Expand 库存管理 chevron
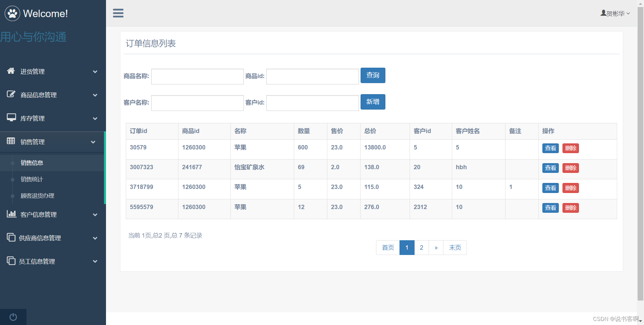This screenshot has height=325, width=644. click(x=95, y=119)
